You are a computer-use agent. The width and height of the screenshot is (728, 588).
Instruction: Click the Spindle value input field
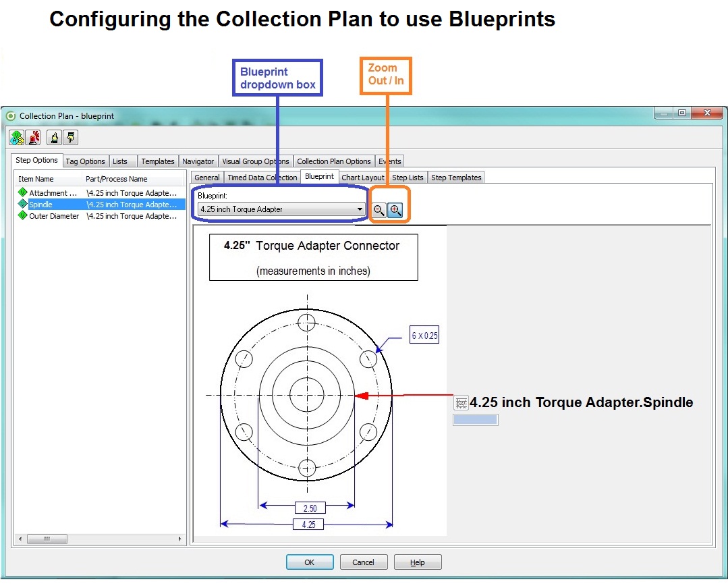coord(476,419)
